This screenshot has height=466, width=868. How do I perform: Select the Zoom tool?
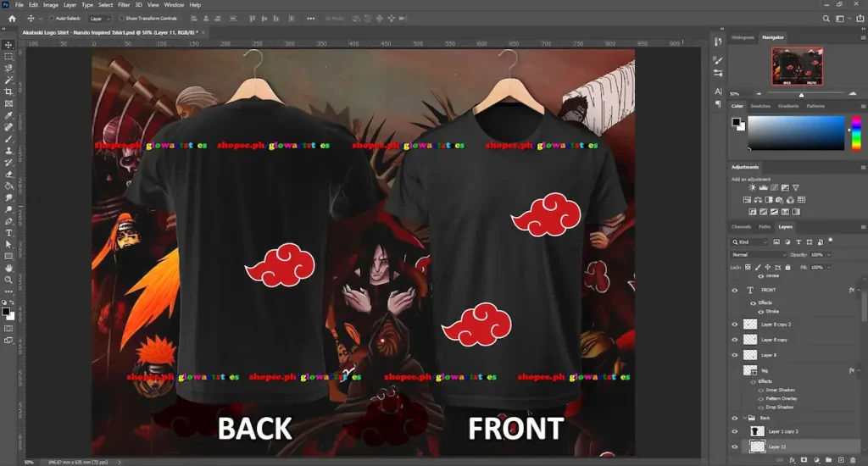tap(8, 280)
